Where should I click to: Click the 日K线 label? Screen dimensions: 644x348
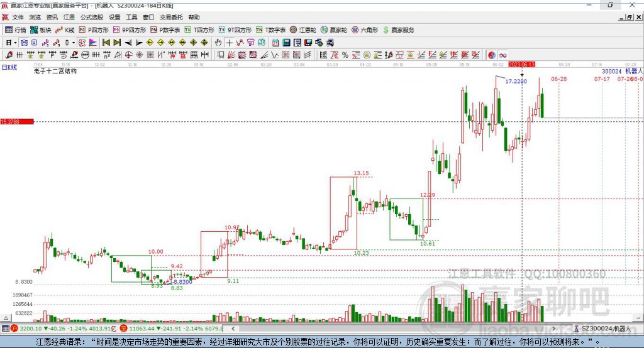coord(9,67)
